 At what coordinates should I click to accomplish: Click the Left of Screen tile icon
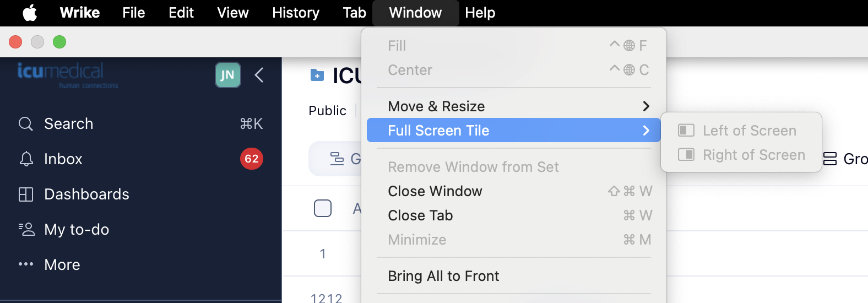686,131
